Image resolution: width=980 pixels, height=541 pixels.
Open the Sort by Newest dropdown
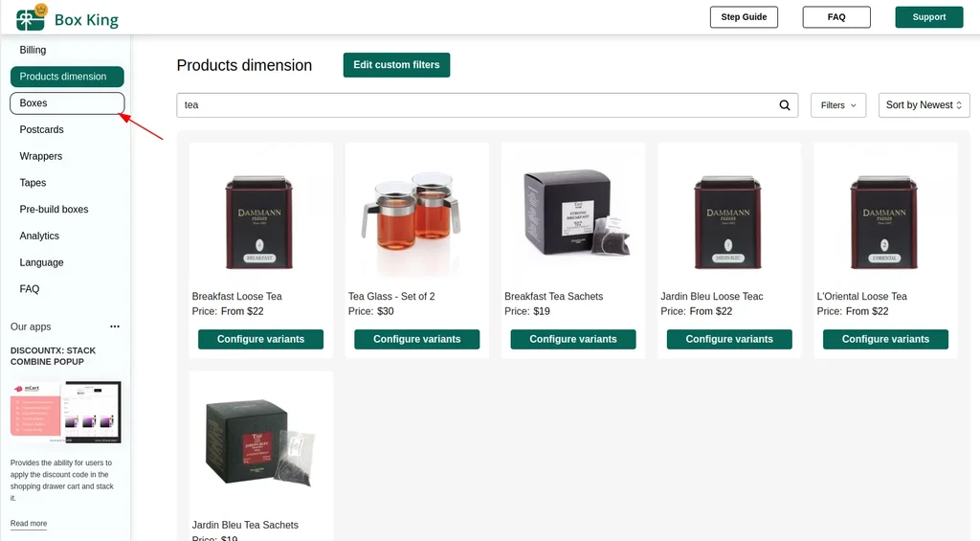click(924, 105)
